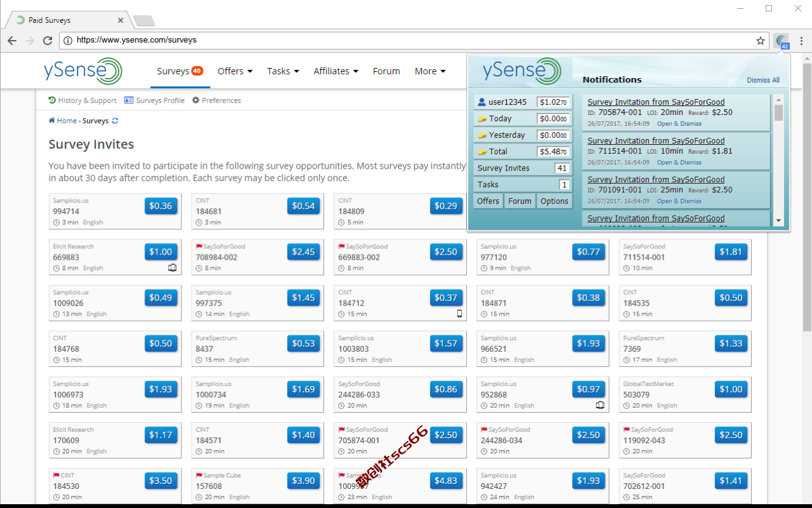The height and width of the screenshot is (508, 812).
Task: Click the $4.83 survey reward button
Action: [x=446, y=481]
